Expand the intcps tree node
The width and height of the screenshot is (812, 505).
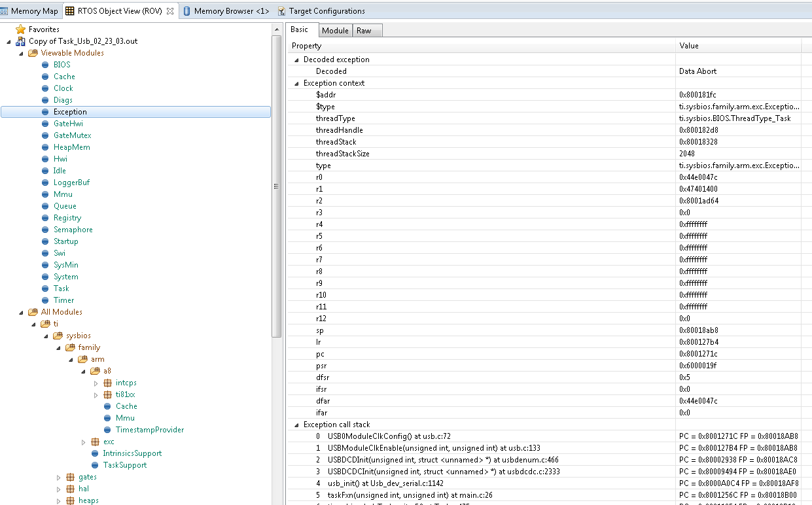coord(96,383)
